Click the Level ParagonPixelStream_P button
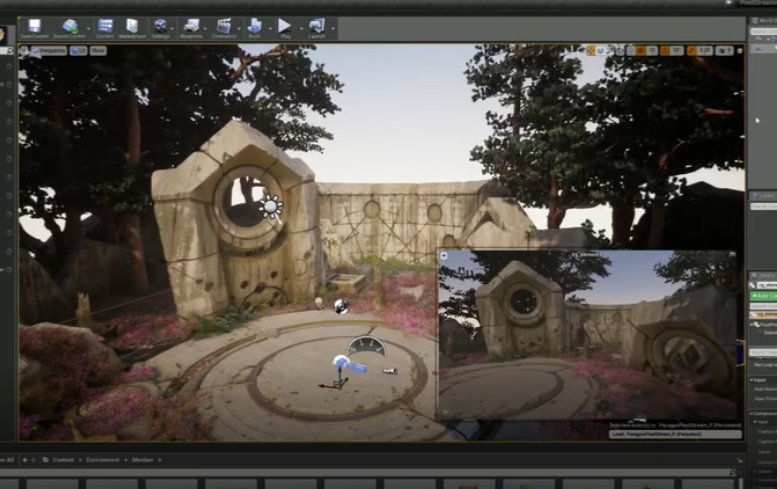The height and width of the screenshot is (489, 777). pyautogui.click(x=675, y=434)
